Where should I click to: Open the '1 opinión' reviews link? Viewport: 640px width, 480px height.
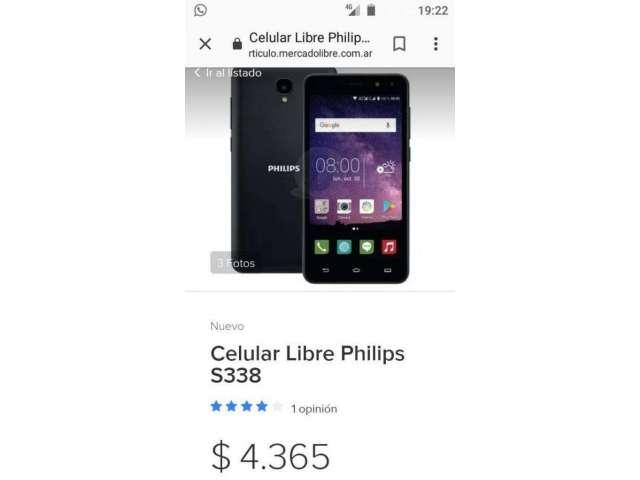(x=314, y=409)
